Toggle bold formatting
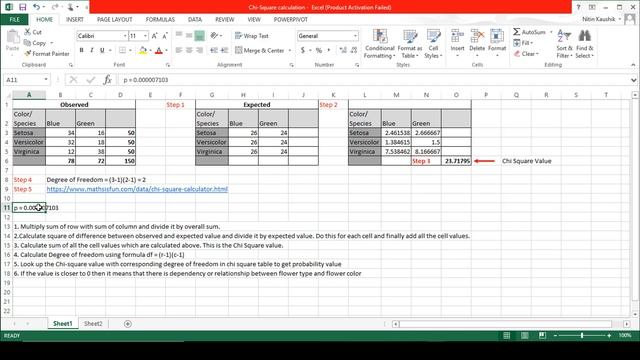640x360 pixels. coord(81,50)
